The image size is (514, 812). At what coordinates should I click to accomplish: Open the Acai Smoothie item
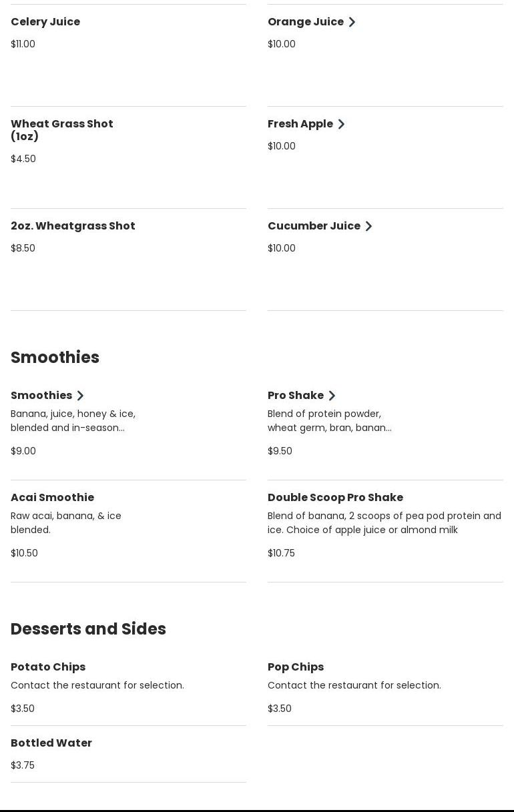coord(52,498)
